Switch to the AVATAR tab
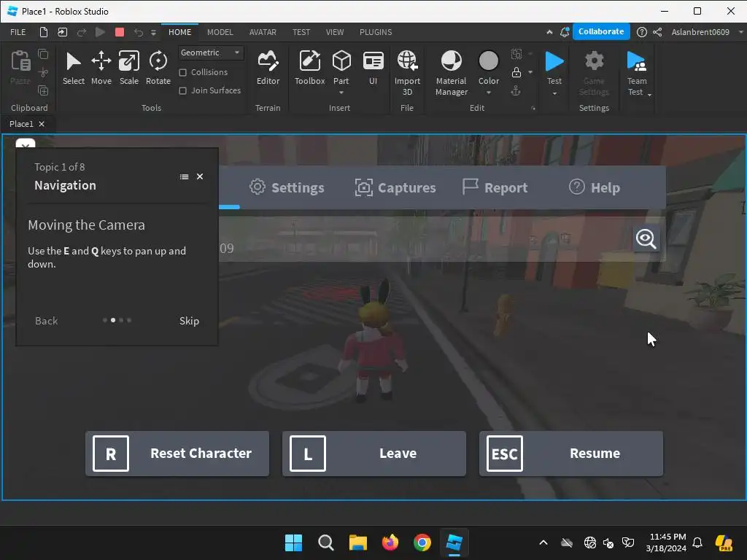The image size is (747, 560). click(x=263, y=32)
